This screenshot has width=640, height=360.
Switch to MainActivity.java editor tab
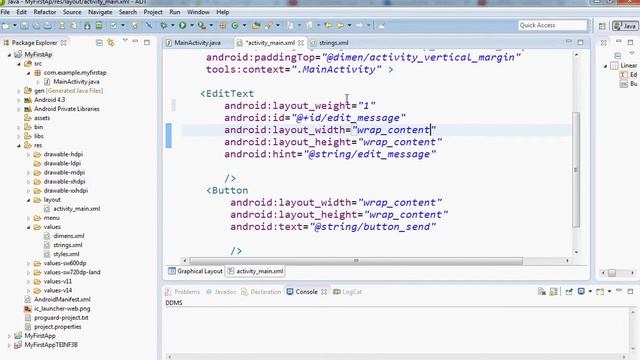click(x=193, y=43)
